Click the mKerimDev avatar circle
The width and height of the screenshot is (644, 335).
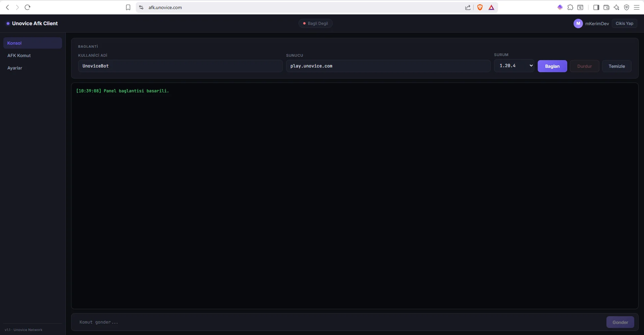[x=578, y=23]
